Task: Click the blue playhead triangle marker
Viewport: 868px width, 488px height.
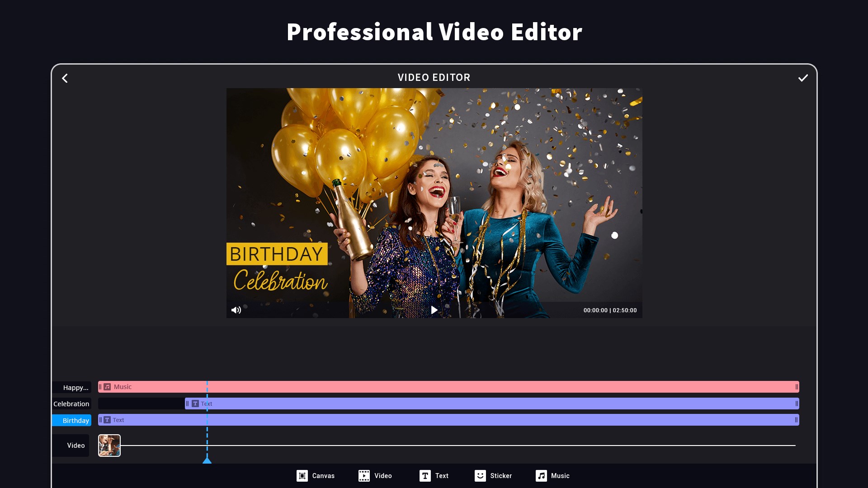Action: [207, 460]
